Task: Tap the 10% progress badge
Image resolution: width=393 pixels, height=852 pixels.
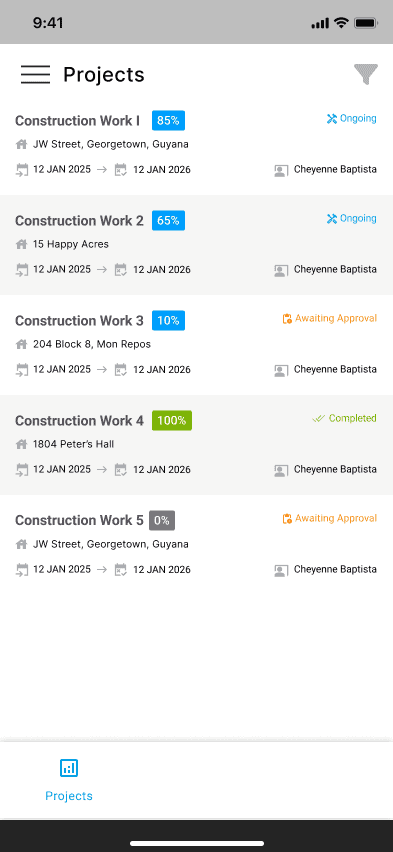Action: [x=169, y=321]
